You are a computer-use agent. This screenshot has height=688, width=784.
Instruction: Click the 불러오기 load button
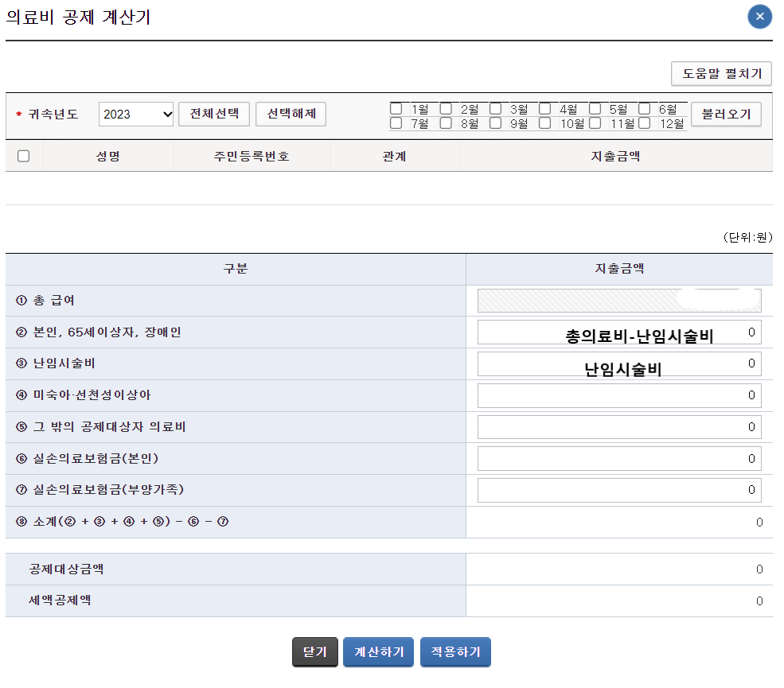(x=726, y=114)
